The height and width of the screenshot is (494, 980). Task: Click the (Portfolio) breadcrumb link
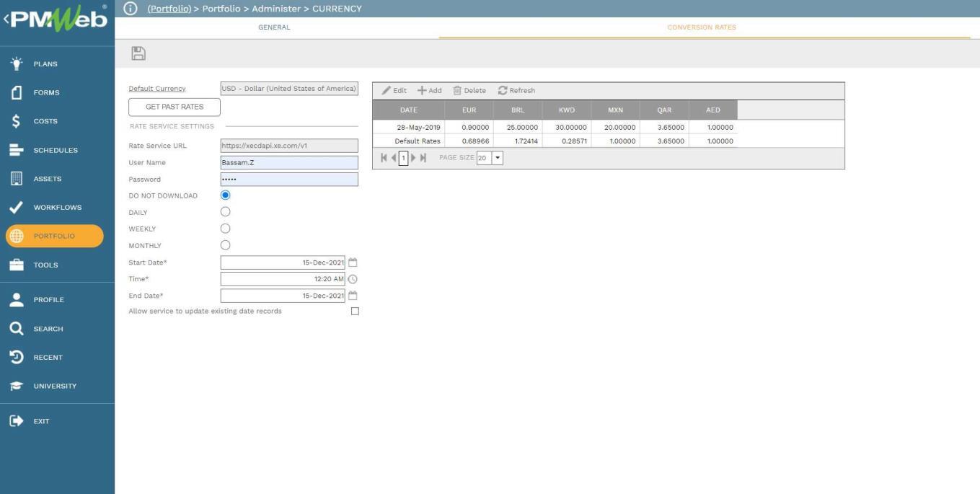169,9
